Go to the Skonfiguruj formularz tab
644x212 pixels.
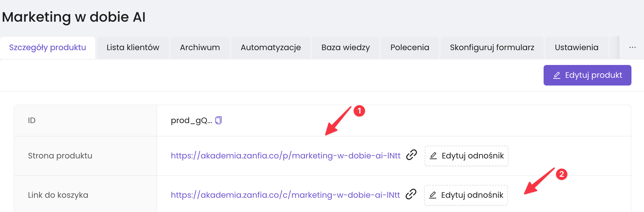pos(492,48)
